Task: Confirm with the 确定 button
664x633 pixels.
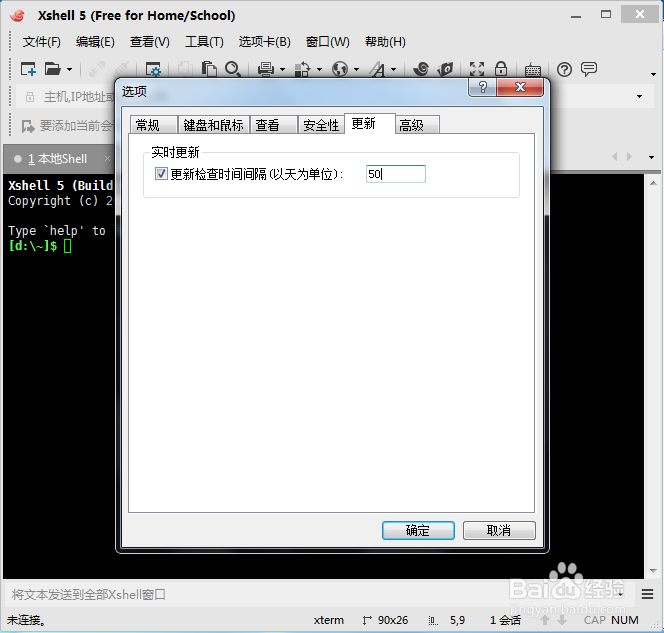Action: pos(418,531)
